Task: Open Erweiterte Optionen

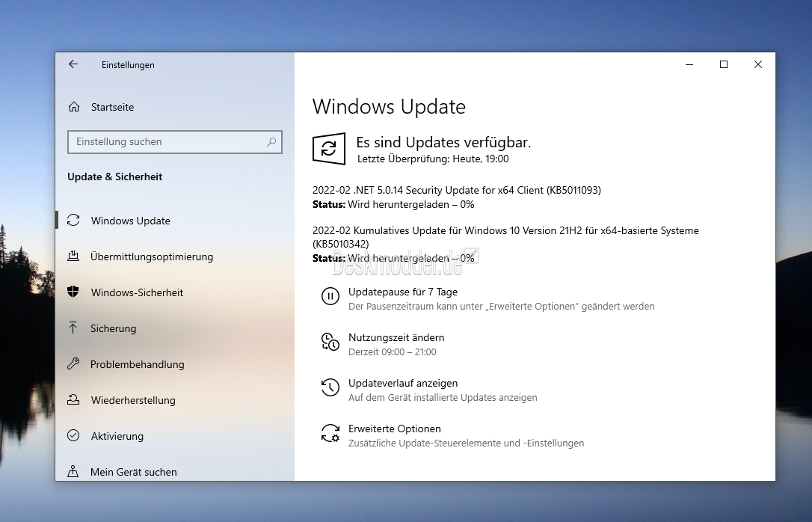Action: [395, 429]
